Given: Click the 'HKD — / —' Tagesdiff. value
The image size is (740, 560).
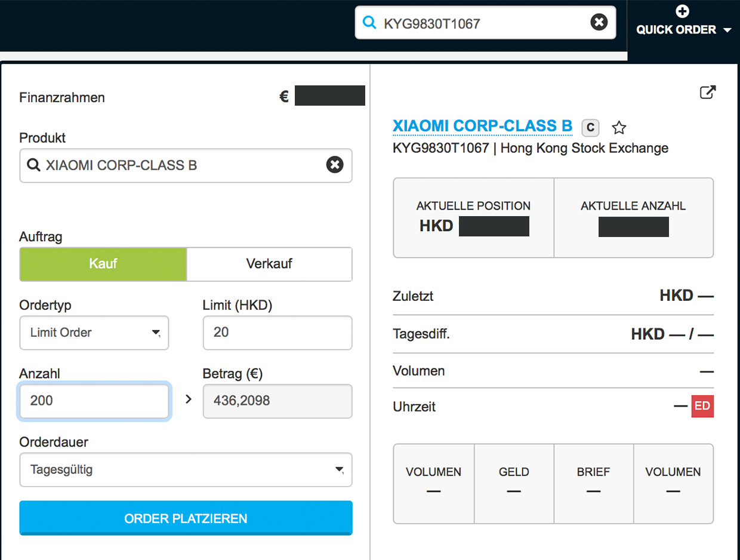Looking at the screenshot, I should pos(673,334).
